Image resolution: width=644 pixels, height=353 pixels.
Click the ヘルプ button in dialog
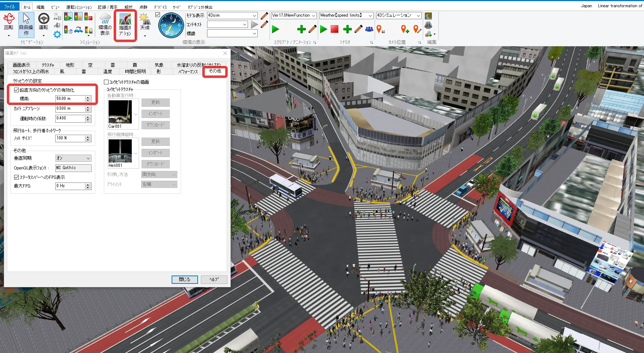(214, 280)
